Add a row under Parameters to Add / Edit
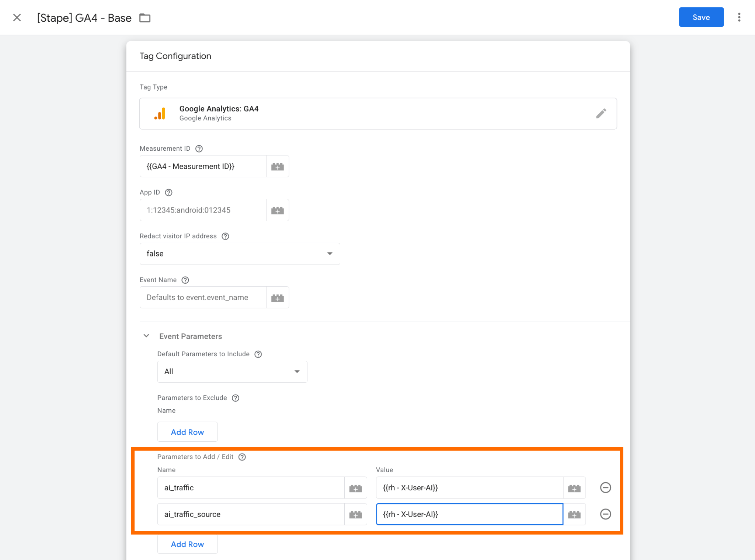Screen dimensions: 755x560 pos(187,544)
